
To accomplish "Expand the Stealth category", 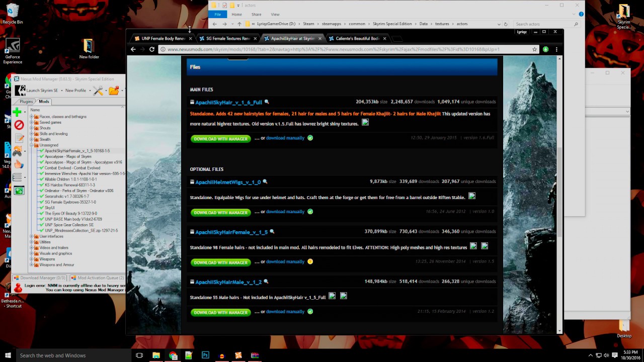I will (32, 139).
